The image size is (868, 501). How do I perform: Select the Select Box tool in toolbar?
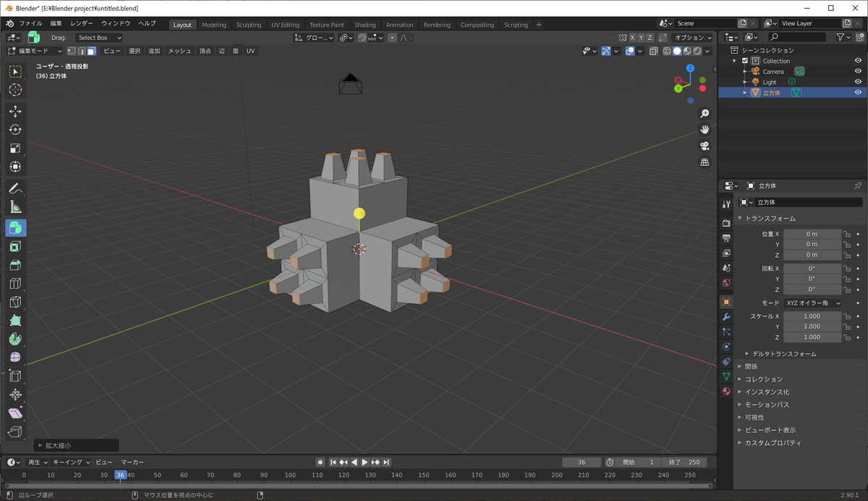(15, 72)
